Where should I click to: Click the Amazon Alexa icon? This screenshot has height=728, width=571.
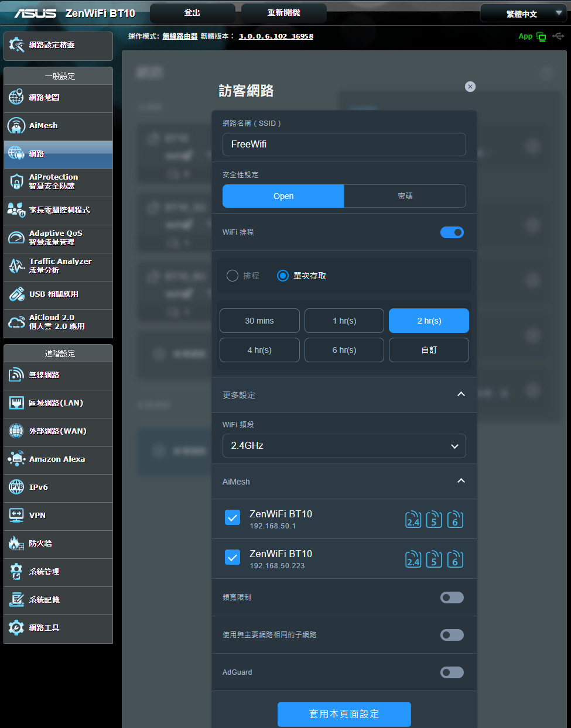pos(16,459)
